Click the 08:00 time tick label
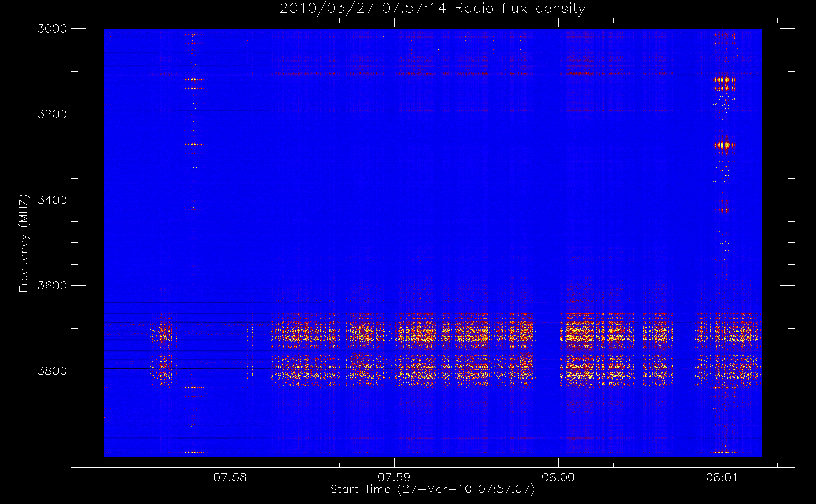This screenshot has width=816, height=504. (558, 477)
